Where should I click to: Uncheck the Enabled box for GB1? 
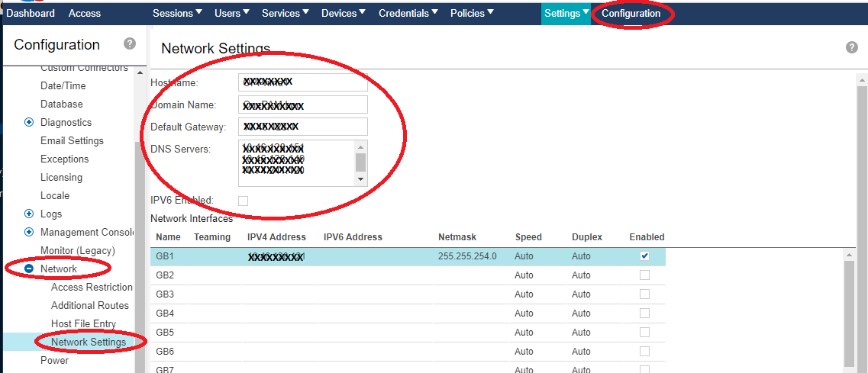click(x=644, y=256)
